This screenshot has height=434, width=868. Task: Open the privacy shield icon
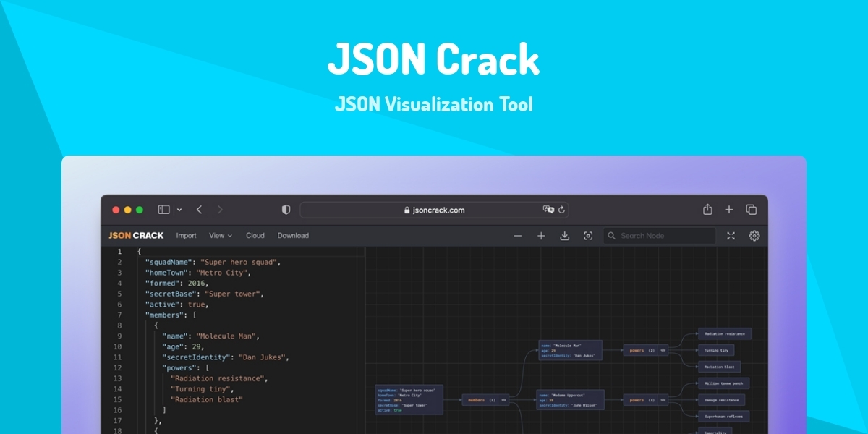tap(286, 210)
